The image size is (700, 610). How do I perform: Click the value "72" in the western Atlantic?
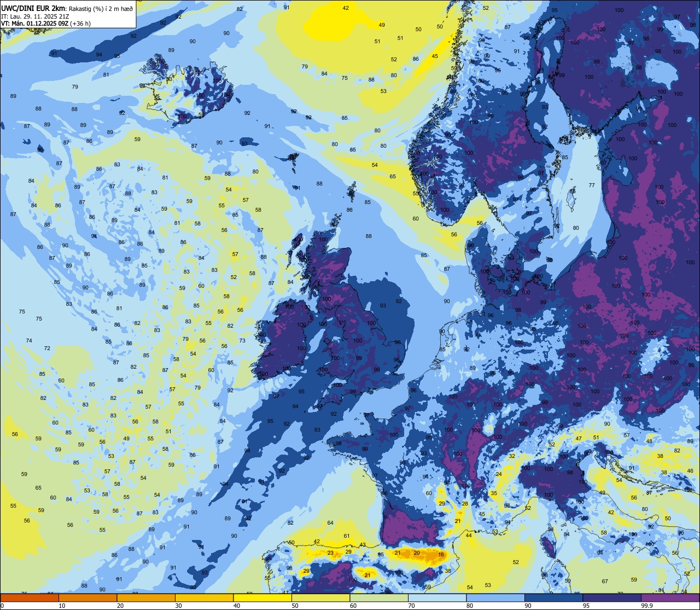pos(47,348)
